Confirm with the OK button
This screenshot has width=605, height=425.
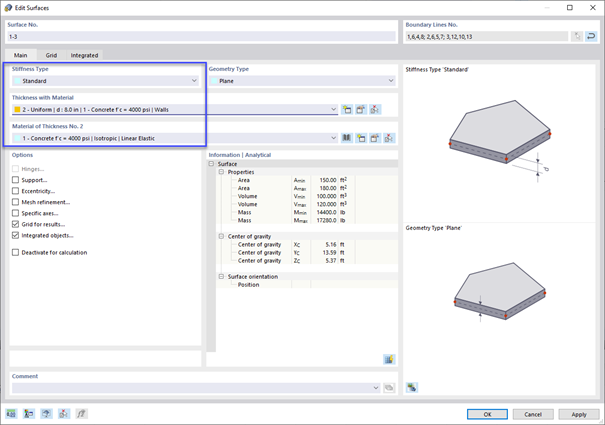(x=487, y=414)
